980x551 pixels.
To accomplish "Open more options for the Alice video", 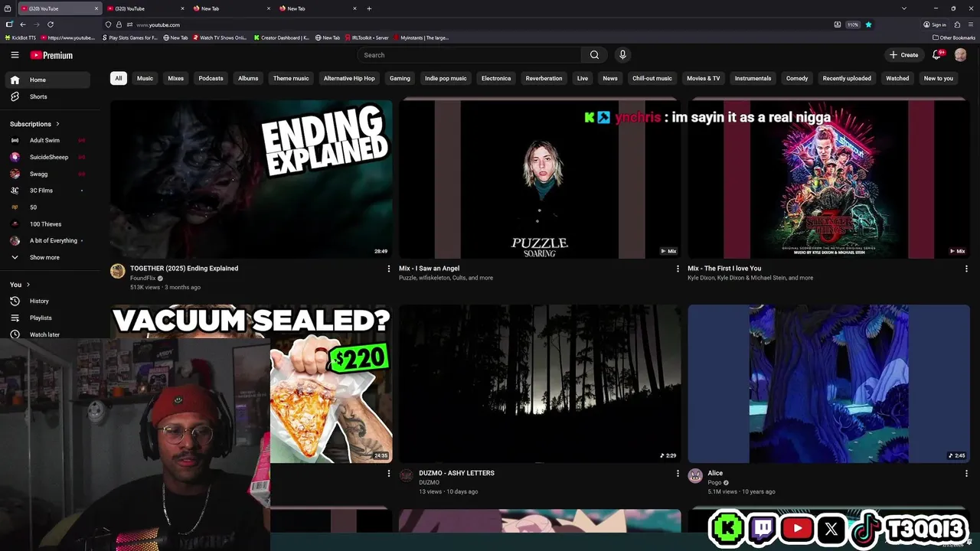I will coord(966,474).
